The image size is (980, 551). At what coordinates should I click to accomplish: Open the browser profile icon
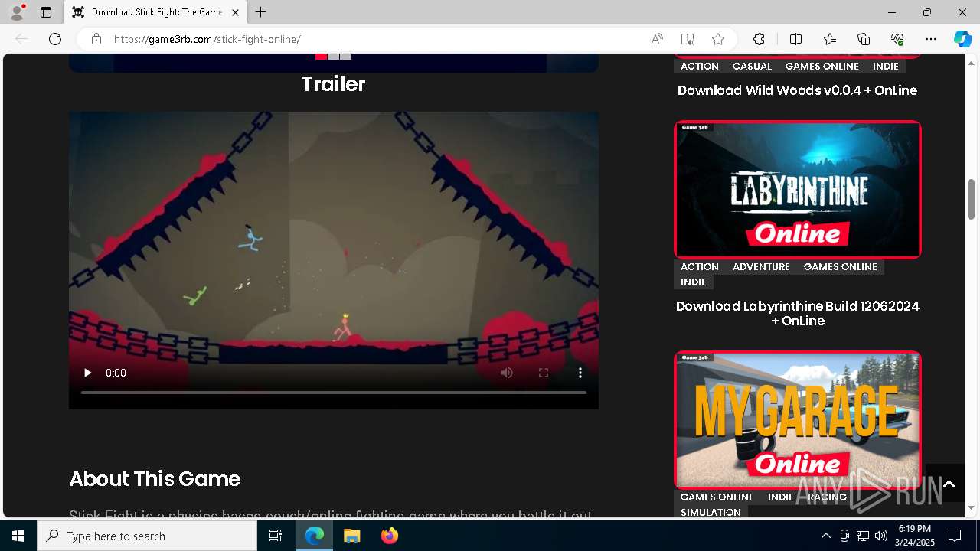pos(17,12)
